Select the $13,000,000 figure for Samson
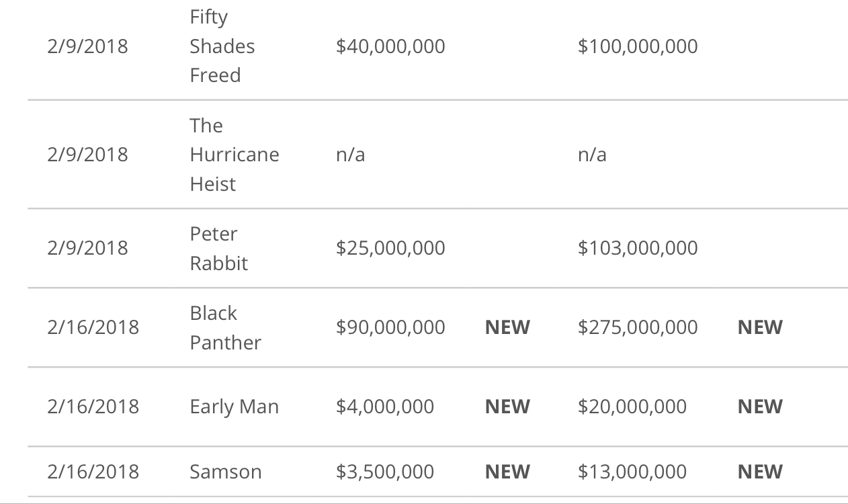The height and width of the screenshot is (504, 848). tap(632, 472)
